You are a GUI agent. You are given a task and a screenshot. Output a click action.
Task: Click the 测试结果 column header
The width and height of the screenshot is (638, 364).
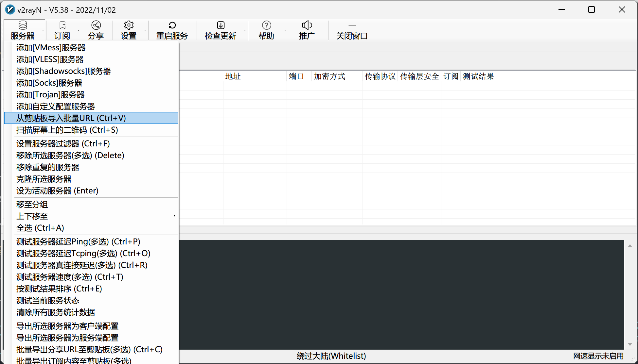(x=478, y=76)
